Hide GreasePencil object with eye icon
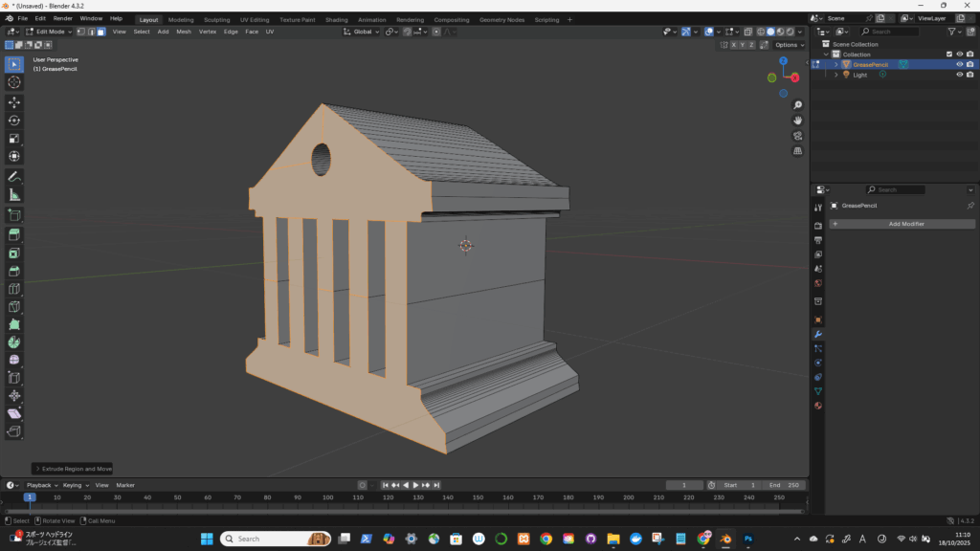This screenshot has width=980, height=551. coord(959,64)
